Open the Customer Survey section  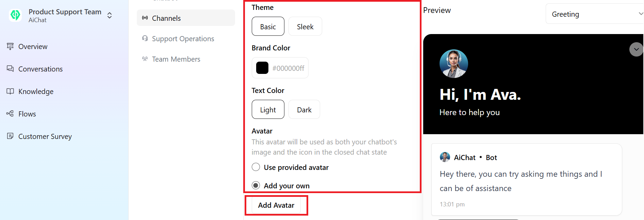(x=45, y=136)
